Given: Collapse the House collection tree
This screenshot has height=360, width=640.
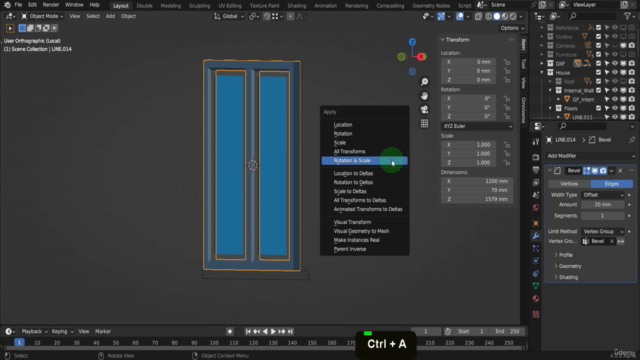Looking at the screenshot, I should [542, 73].
